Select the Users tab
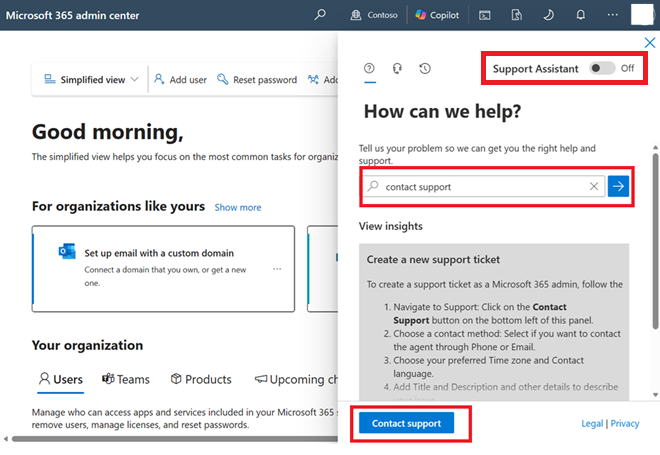The width and height of the screenshot is (660, 455). tap(61, 379)
